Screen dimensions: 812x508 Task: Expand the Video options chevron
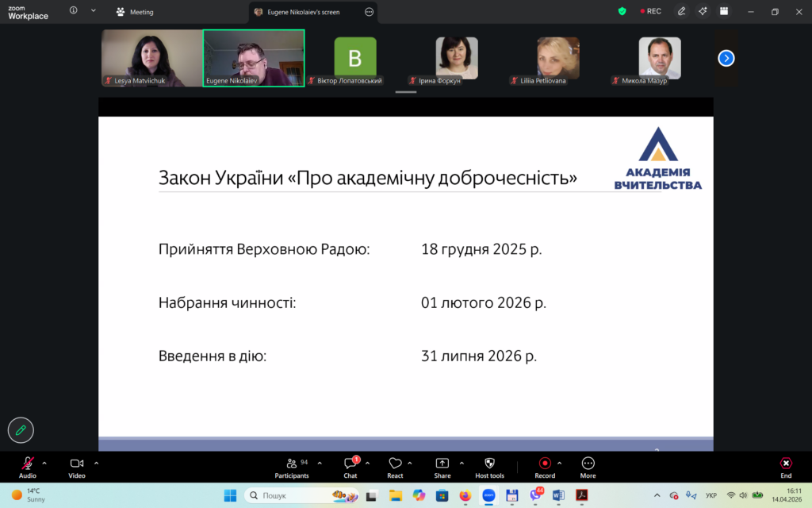point(96,463)
